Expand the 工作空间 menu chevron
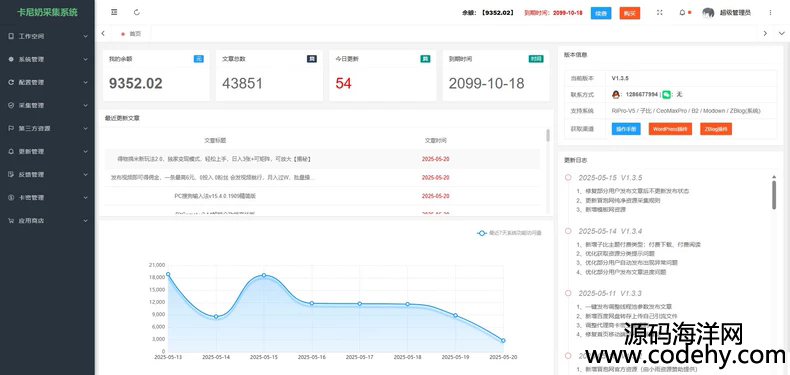Image resolution: width=790 pixels, height=375 pixels. 86,36
